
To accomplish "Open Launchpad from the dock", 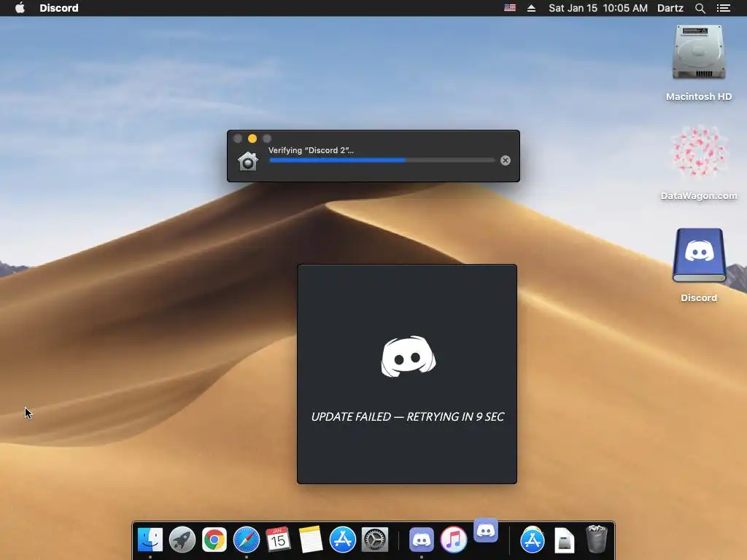I will tap(182, 540).
